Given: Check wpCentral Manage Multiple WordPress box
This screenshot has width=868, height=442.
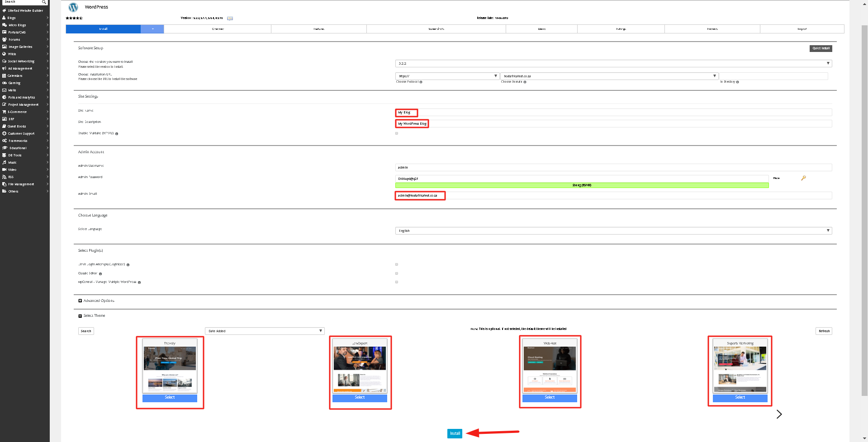Looking at the screenshot, I should [x=397, y=282].
